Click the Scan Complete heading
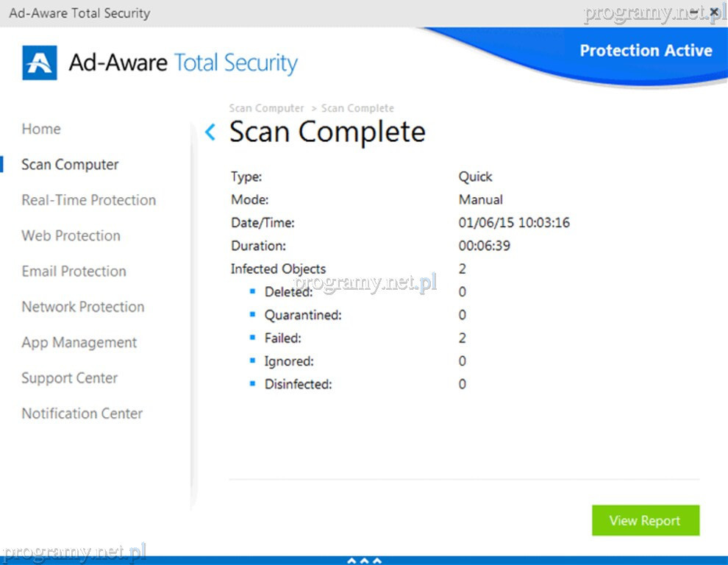Image resolution: width=728 pixels, height=565 pixels. pyautogui.click(x=327, y=132)
